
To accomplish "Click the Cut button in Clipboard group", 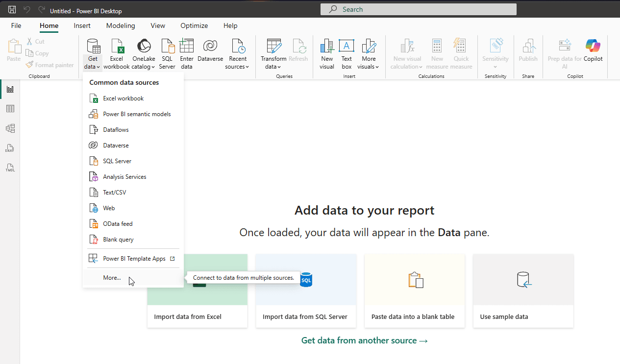I will tap(36, 42).
